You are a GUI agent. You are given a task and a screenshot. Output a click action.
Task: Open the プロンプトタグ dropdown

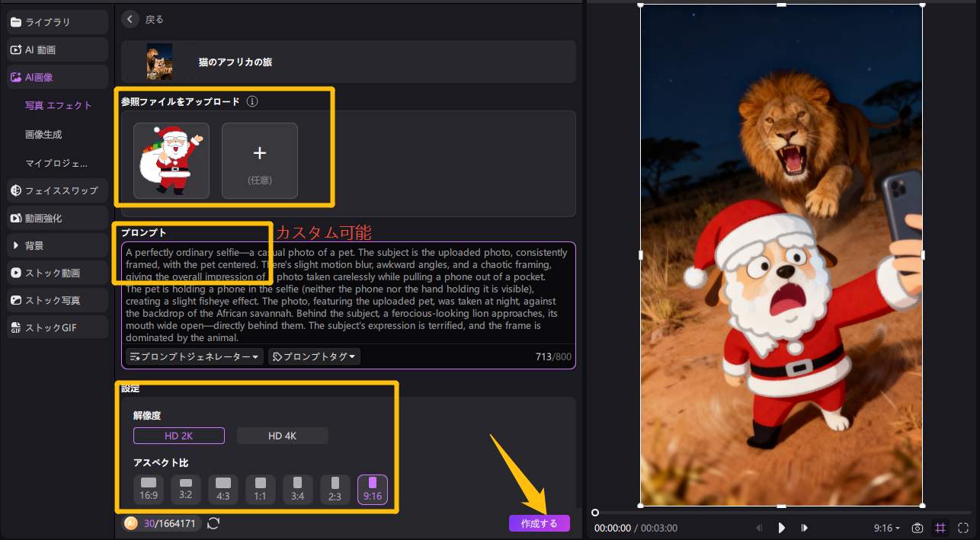pyautogui.click(x=314, y=356)
